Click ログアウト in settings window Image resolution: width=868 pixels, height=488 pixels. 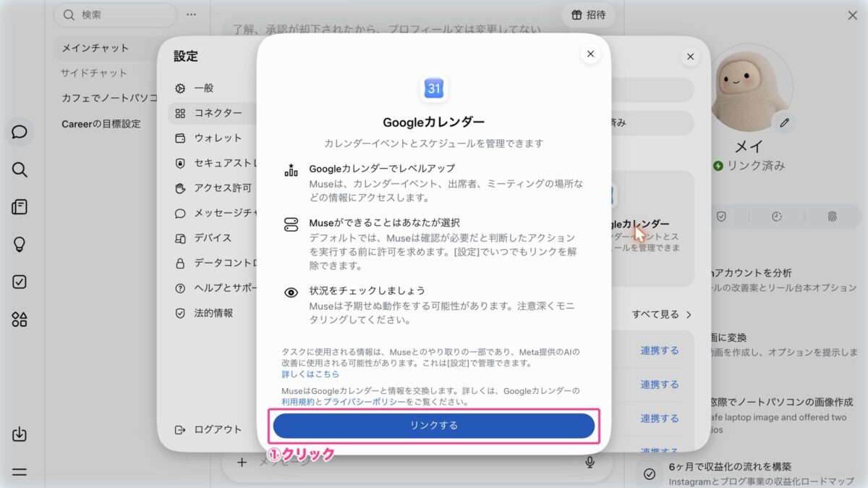coord(218,429)
